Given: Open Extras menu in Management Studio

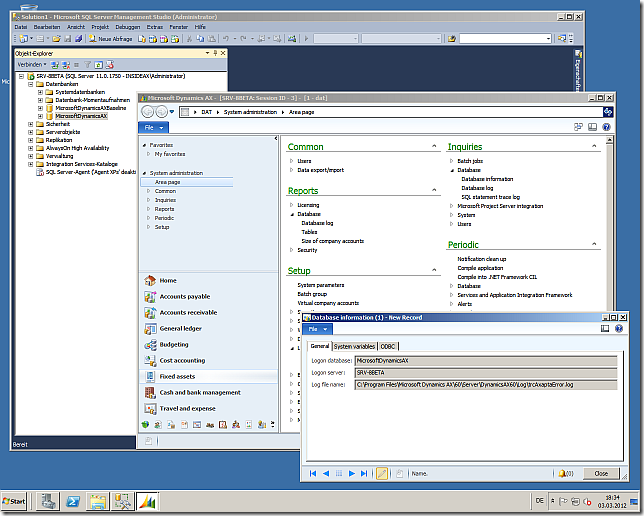Looking at the screenshot, I should [x=154, y=27].
